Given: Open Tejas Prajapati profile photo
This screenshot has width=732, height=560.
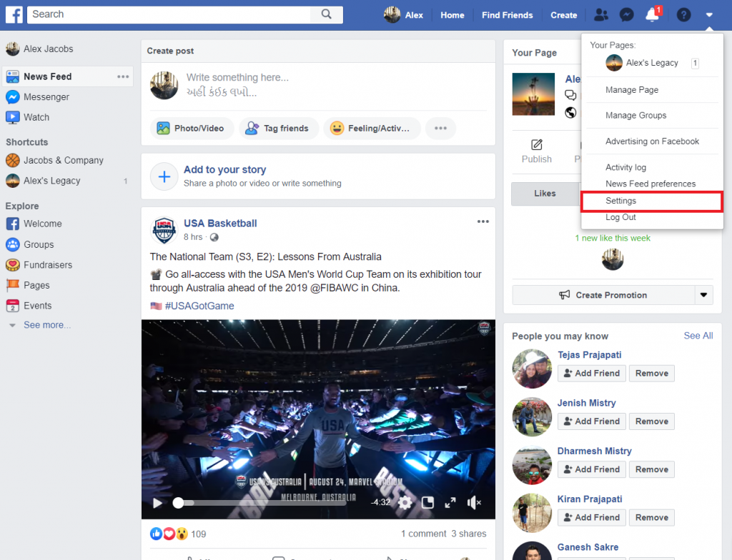Looking at the screenshot, I should [x=532, y=369].
